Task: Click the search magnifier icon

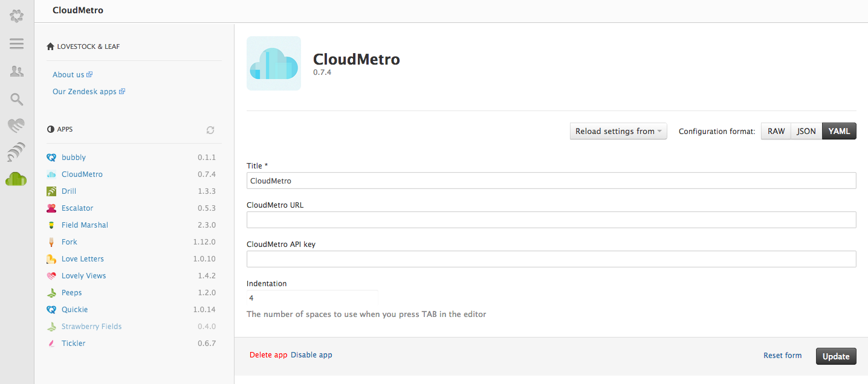Action: tap(17, 99)
